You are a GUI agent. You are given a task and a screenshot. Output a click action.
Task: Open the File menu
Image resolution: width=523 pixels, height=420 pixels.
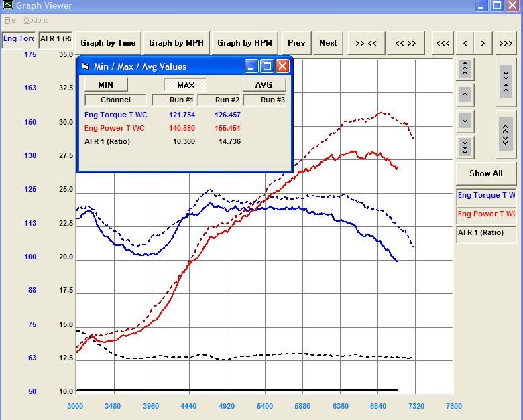click(x=10, y=21)
